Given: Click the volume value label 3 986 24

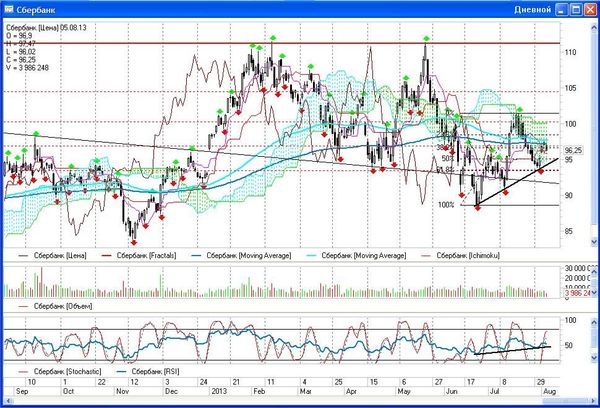Looking at the screenshot, I should coord(577,293).
